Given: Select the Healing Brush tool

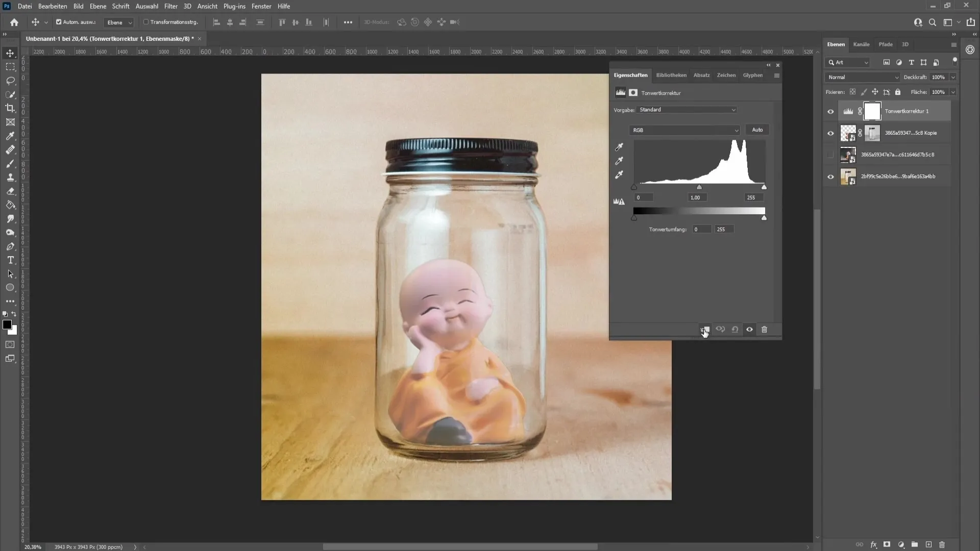Looking at the screenshot, I should (x=10, y=149).
